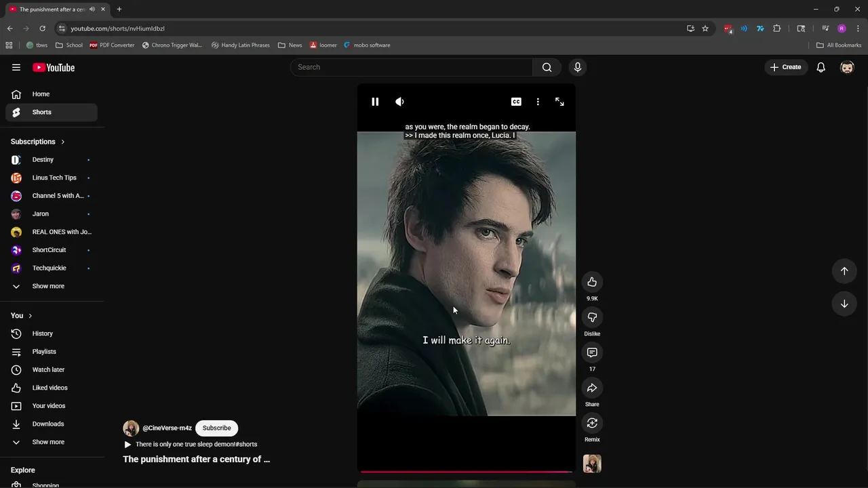Open the Destiny subscription channel
The image size is (868, 488).
[52, 160]
